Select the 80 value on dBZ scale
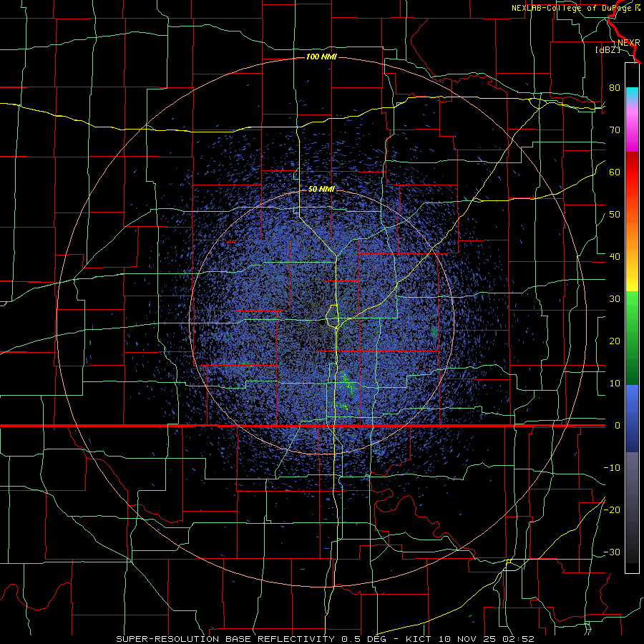The image size is (644, 644). click(x=615, y=88)
